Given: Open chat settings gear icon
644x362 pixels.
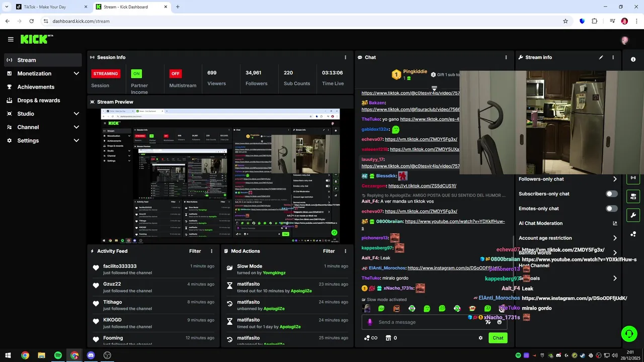Looking at the screenshot, I should pyautogui.click(x=480, y=338).
